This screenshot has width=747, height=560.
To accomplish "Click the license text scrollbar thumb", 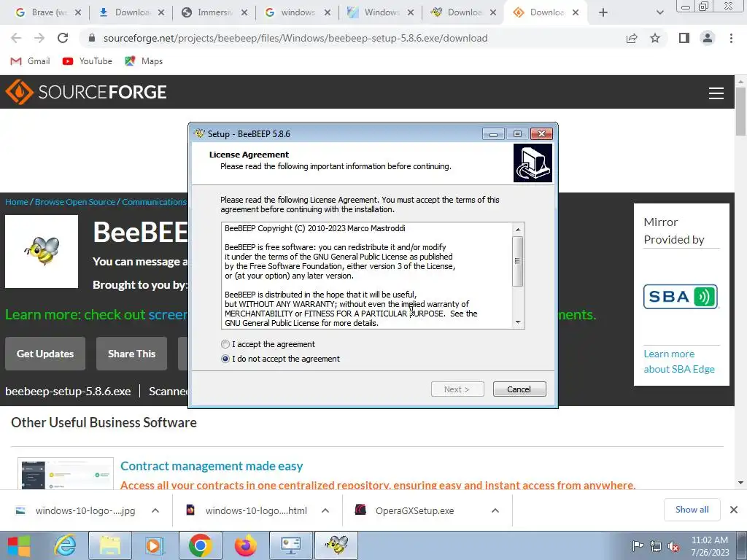I will point(518,261).
